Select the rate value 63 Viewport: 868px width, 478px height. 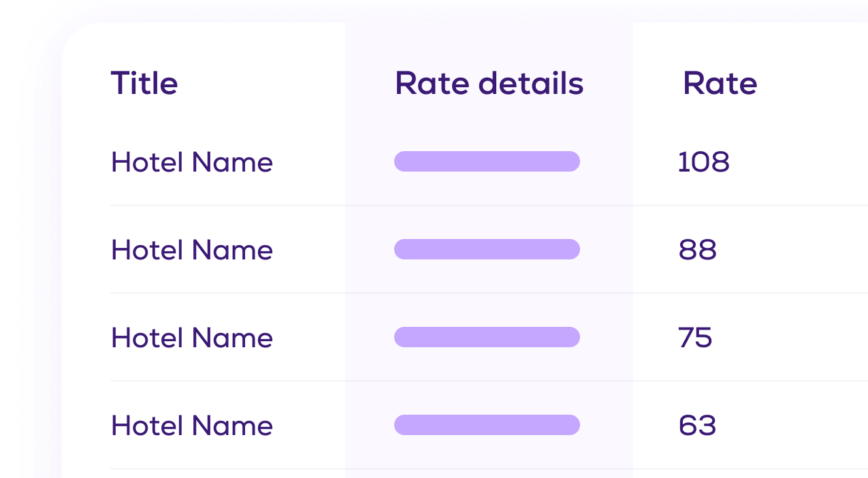pos(697,426)
